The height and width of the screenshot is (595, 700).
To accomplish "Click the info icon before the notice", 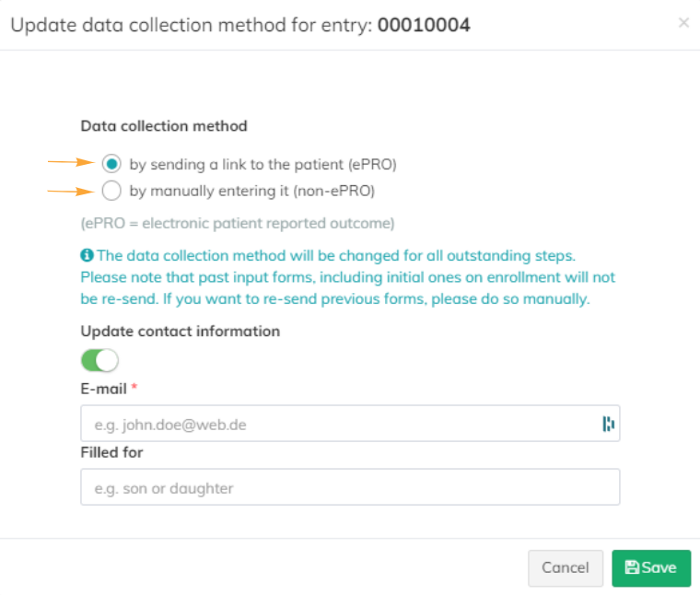I will pos(87,255).
